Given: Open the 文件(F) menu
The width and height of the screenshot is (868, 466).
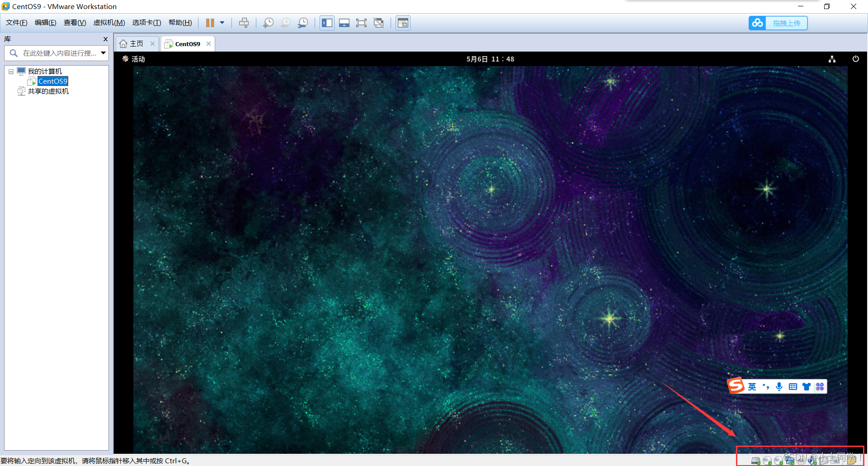Looking at the screenshot, I should pos(16,23).
